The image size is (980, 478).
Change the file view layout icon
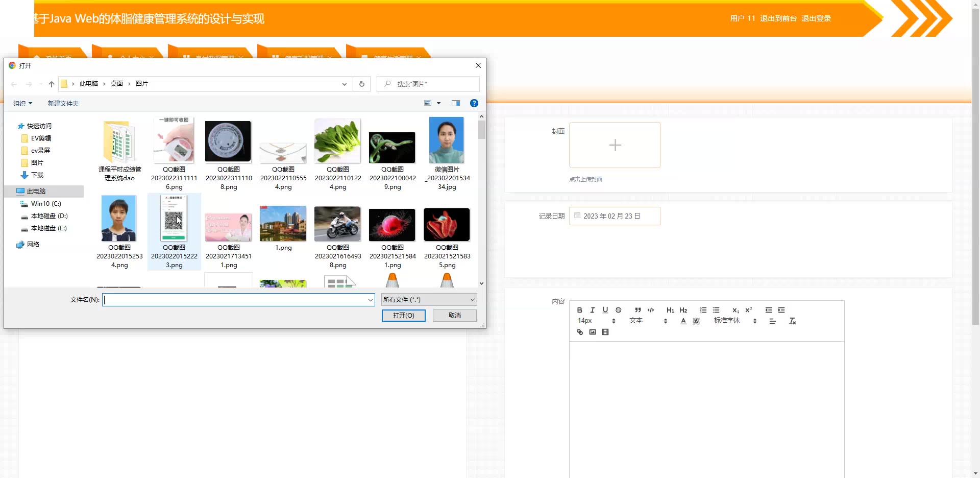[428, 103]
